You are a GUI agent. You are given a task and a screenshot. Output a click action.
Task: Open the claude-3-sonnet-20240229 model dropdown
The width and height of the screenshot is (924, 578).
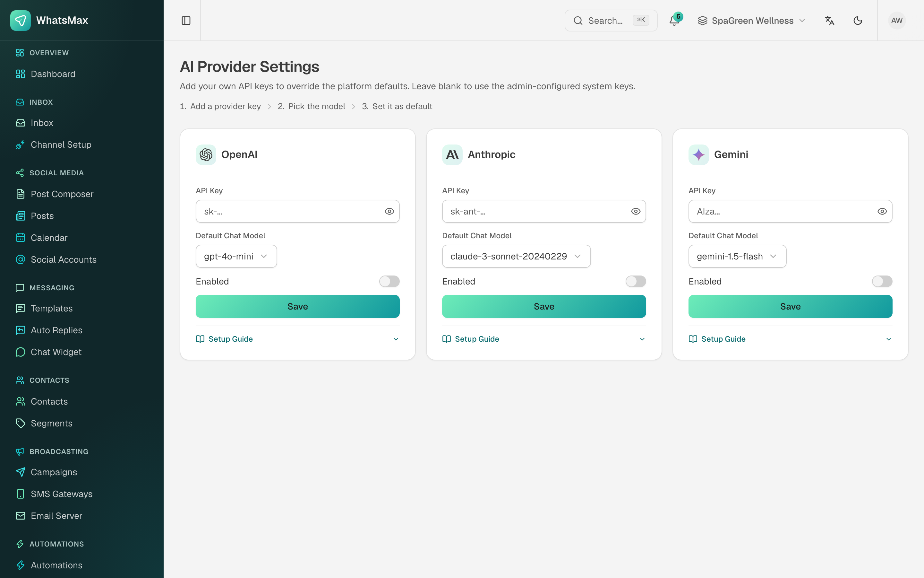(x=516, y=256)
